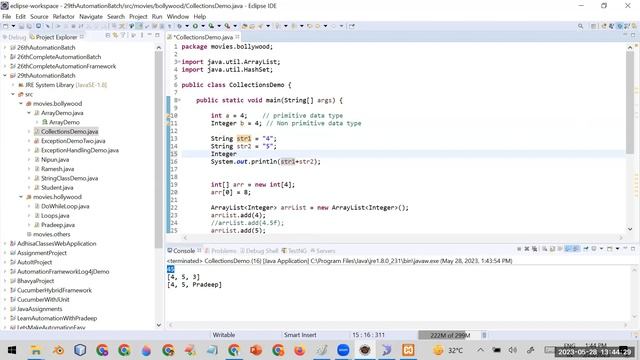Collapse all in Project Explorer toolbar
The width and height of the screenshot is (640, 360).
(108, 36)
